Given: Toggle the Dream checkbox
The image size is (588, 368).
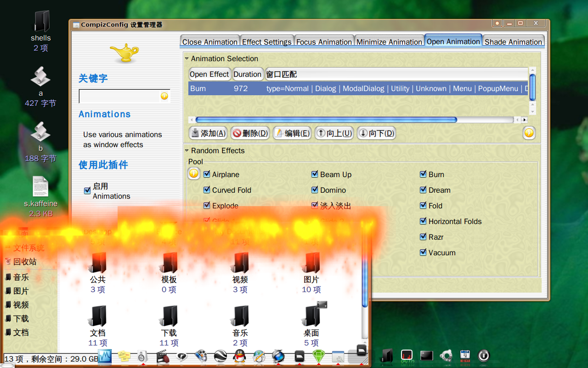Looking at the screenshot, I should (x=423, y=190).
